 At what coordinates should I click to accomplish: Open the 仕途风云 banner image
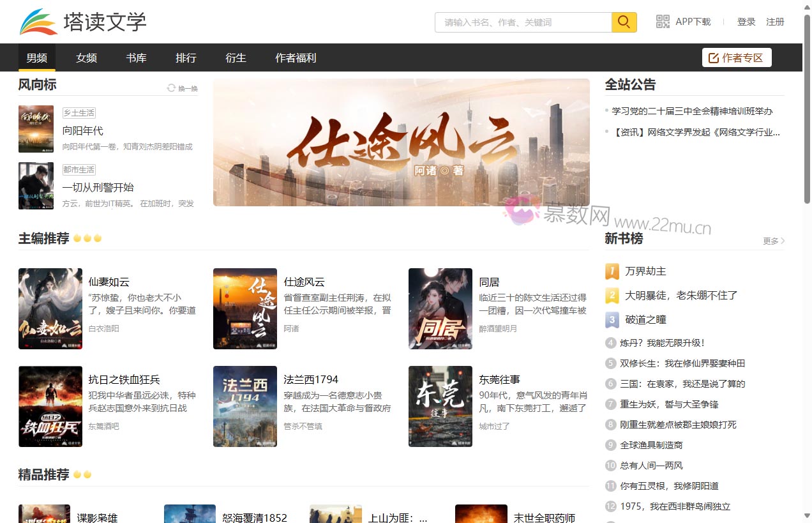point(401,142)
